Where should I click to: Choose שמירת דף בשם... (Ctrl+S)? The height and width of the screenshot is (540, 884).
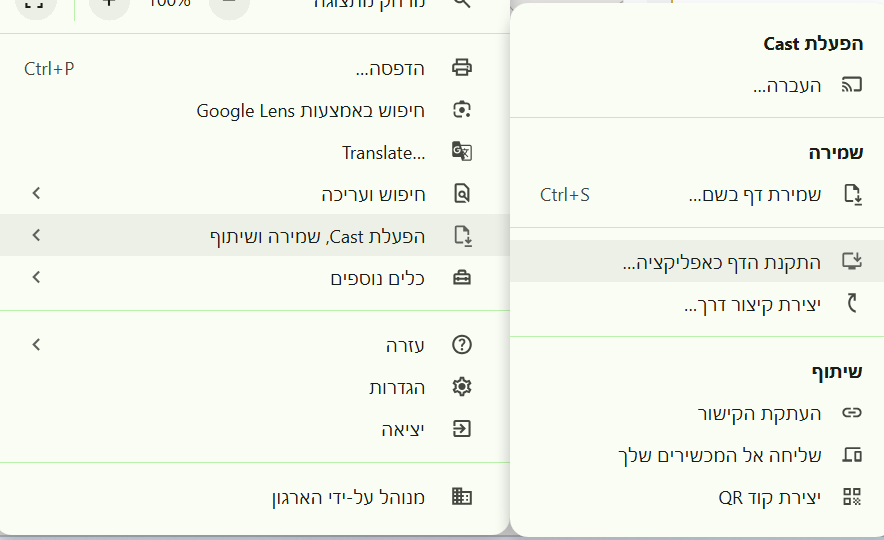[x=697, y=194]
